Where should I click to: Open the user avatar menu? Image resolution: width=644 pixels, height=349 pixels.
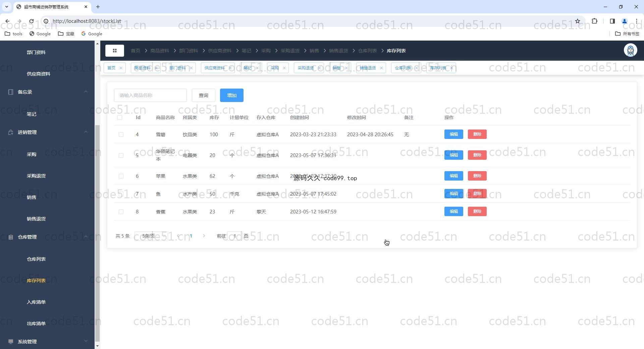630,50
